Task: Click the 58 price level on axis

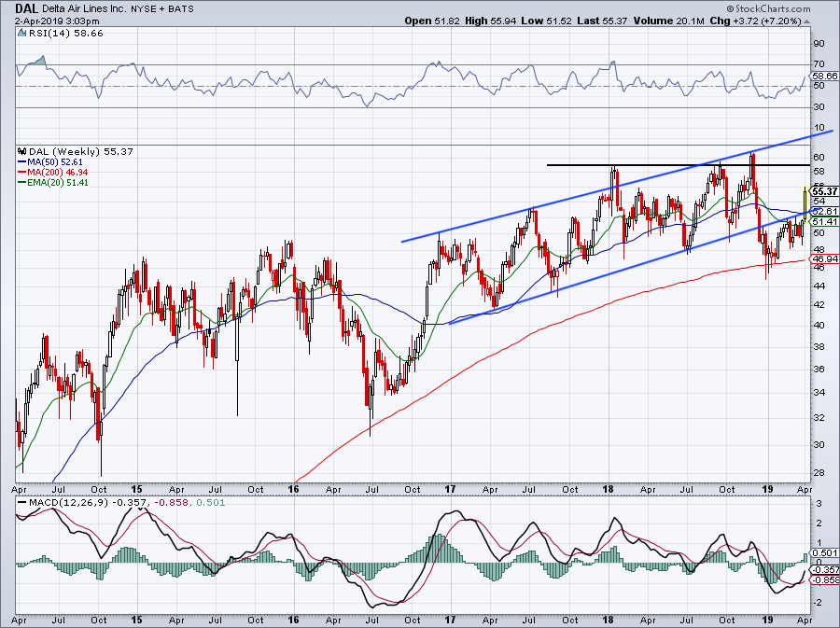Action: click(819, 172)
